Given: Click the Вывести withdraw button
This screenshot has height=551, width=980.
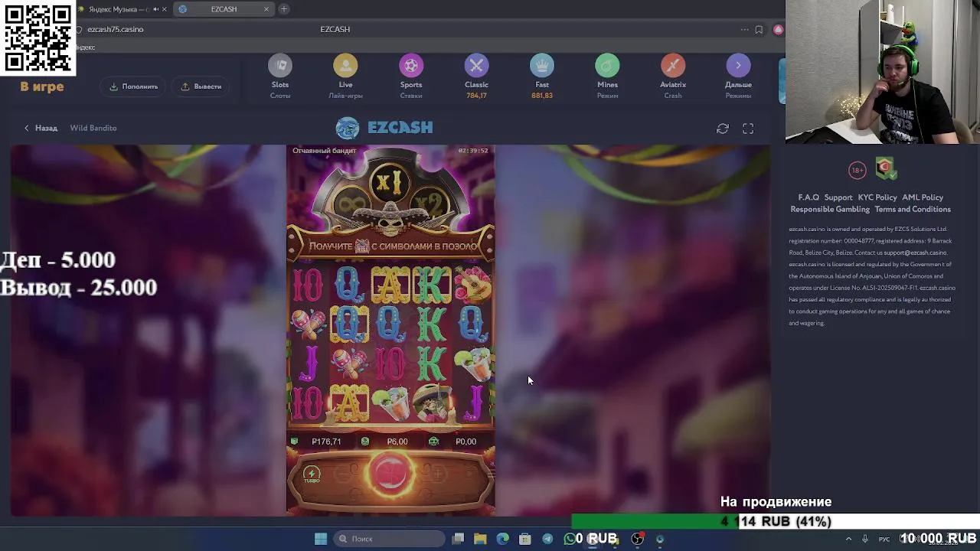Looking at the screenshot, I should [201, 86].
